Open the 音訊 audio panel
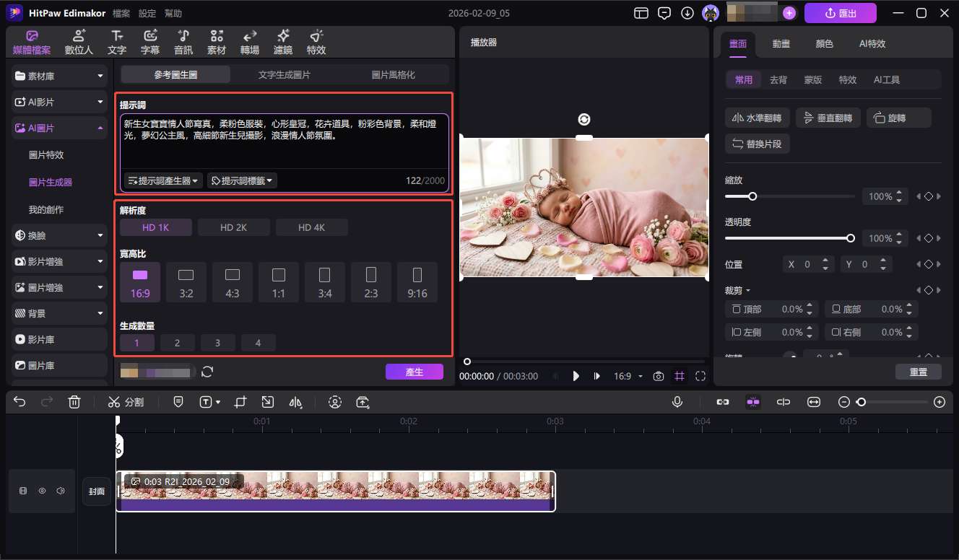Screen dimensions: 959x560 [x=183, y=41]
